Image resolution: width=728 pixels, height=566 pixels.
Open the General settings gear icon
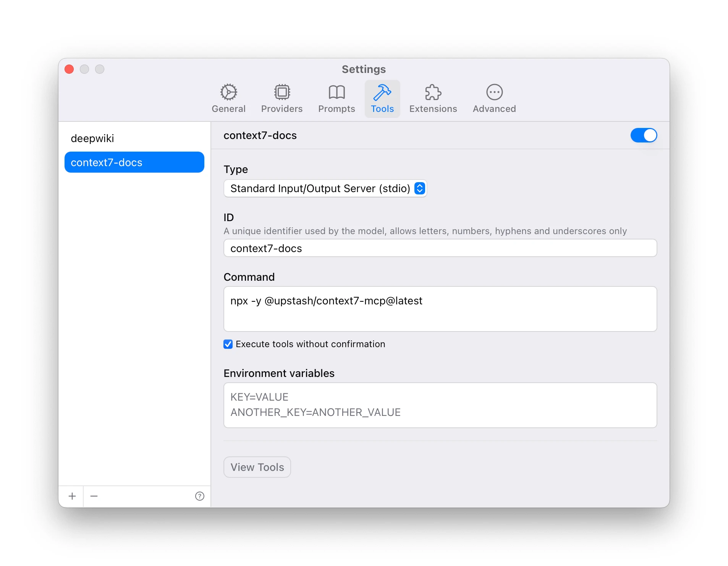point(228,92)
